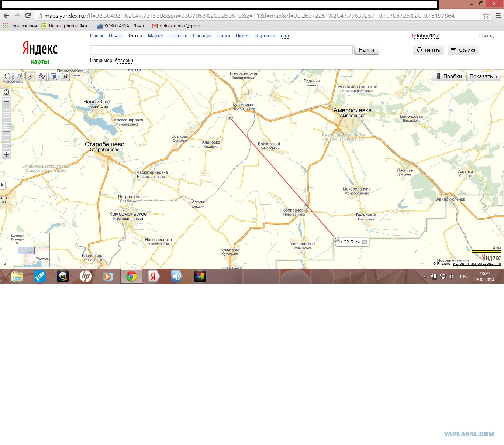
Task: Open the Yandex app on the taskbar
Action: coord(154,276)
